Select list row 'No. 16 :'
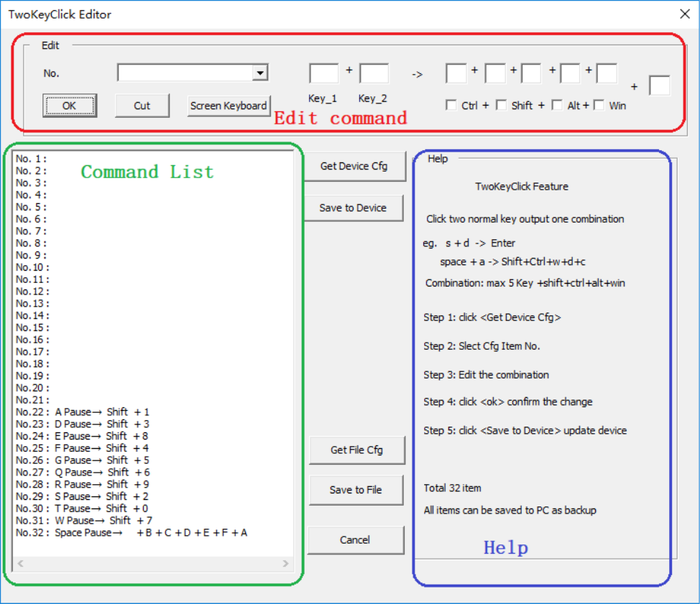This screenshot has width=700, height=604. click(153, 340)
